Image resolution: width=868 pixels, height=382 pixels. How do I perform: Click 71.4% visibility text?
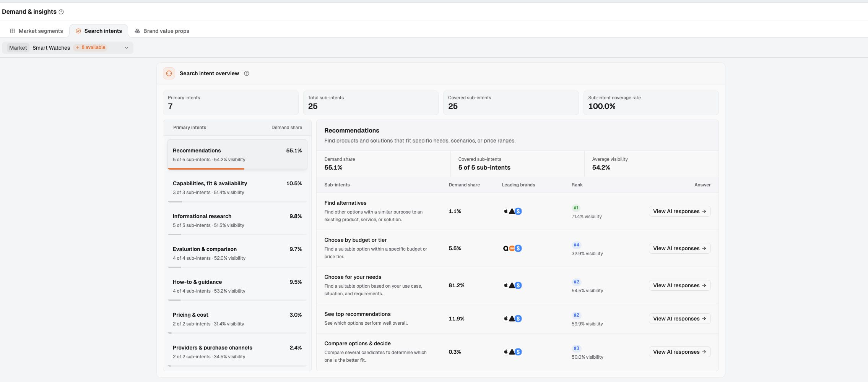point(587,217)
